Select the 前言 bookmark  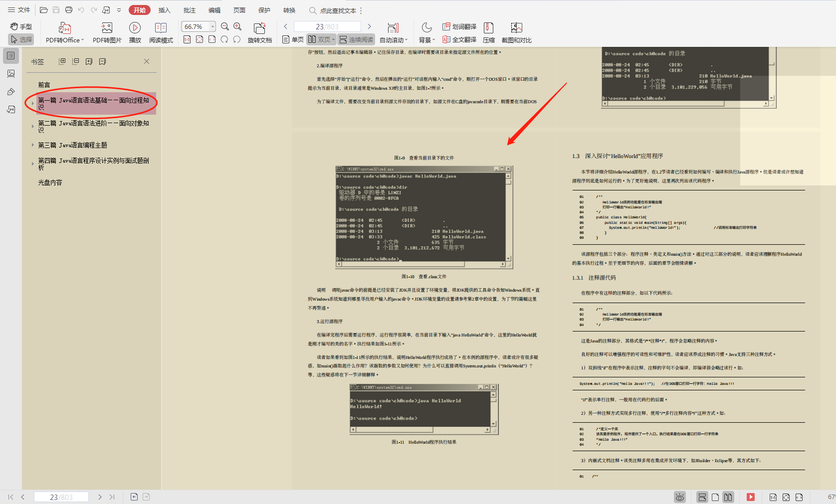tap(44, 85)
